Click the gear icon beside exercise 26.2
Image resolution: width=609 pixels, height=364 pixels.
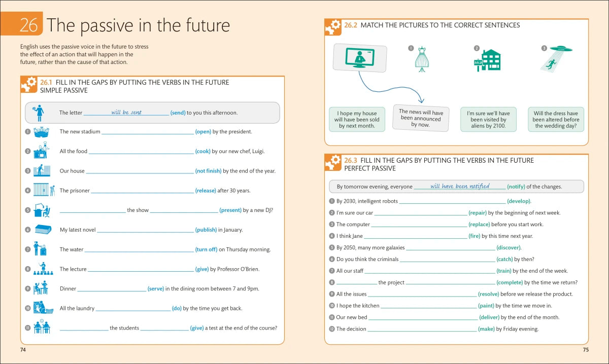pyautogui.click(x=333, y=27)
